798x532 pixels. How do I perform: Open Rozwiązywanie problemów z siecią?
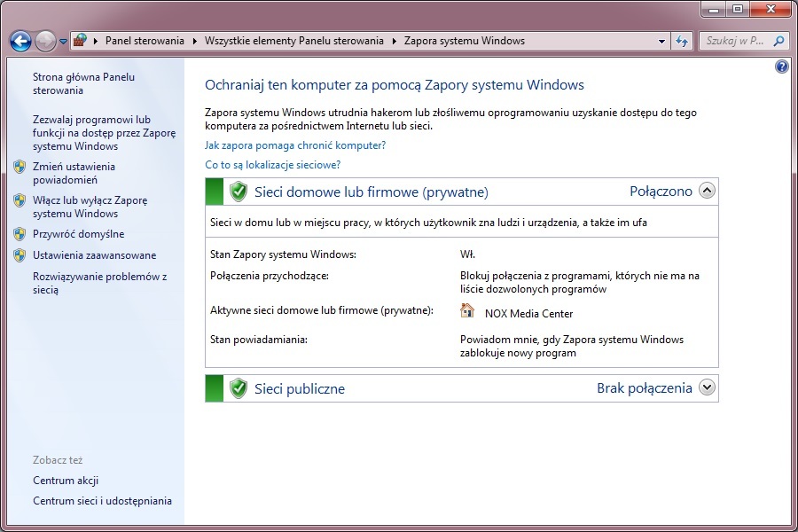[x=99, y=283]
